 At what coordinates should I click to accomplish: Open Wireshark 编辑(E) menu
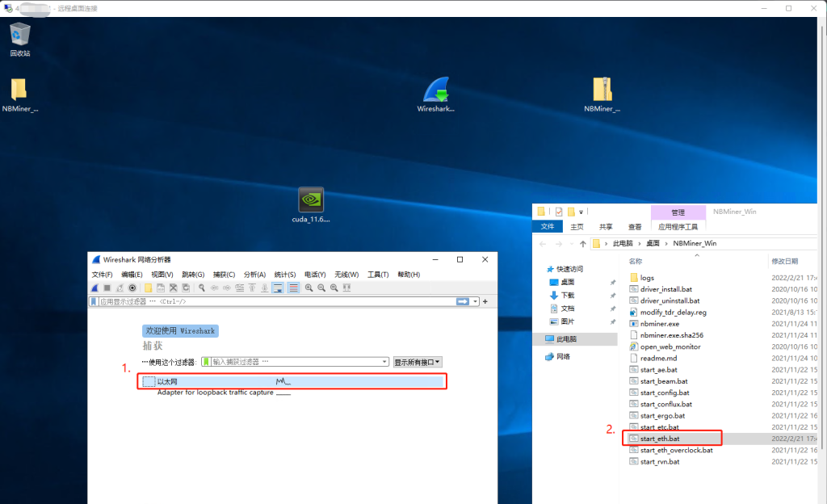point(132,275)
